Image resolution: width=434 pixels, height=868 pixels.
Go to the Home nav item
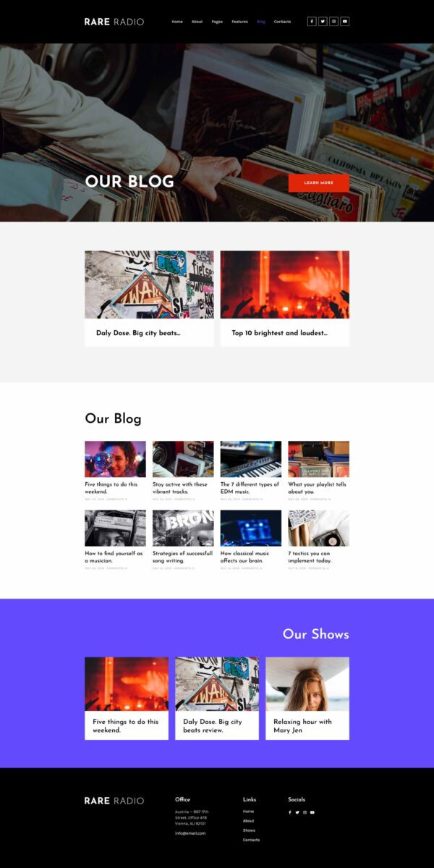pyautogui.click(x=177, y=22)
